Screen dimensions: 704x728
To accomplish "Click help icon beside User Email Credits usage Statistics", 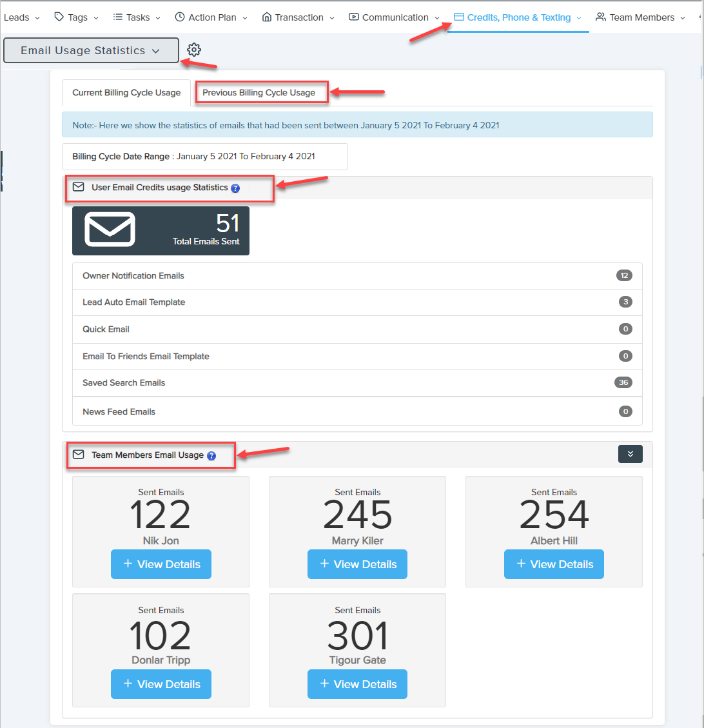I will [x=235, y=188].
